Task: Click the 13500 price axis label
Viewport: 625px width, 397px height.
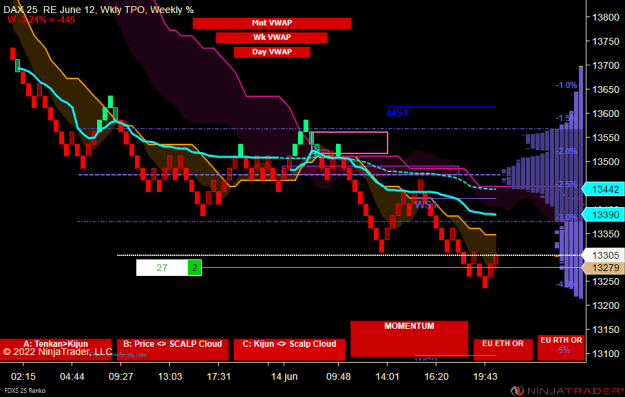Action: tap(606, 161)
